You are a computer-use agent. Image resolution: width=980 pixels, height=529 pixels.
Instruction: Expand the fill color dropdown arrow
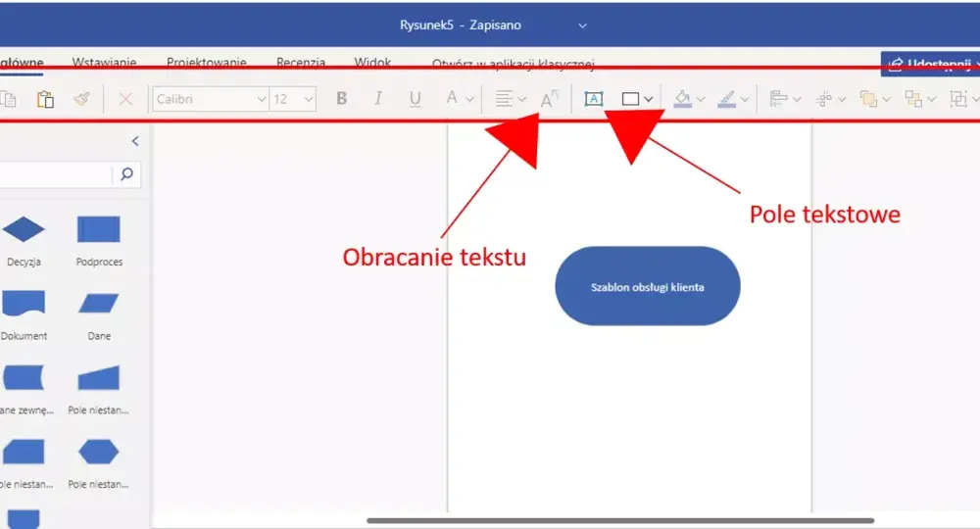click(701, 99)
